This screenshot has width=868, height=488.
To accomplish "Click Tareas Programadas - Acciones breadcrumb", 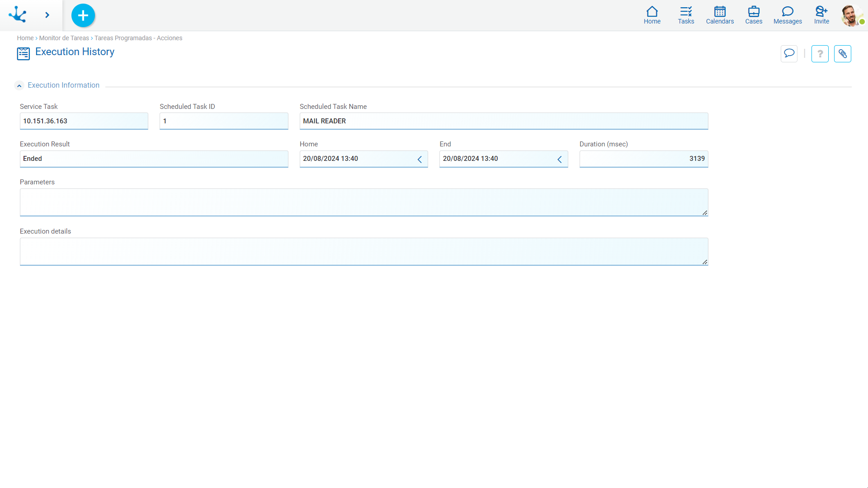I will tap(138, 38).
